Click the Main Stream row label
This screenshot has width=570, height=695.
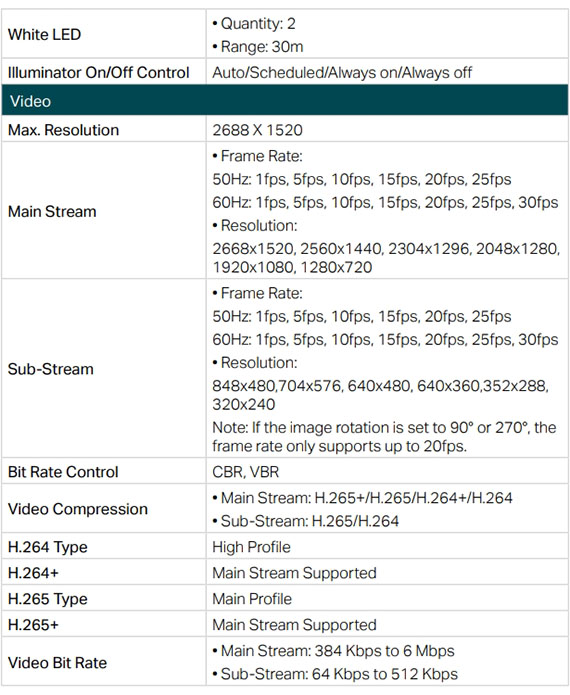tap(52, 211)
